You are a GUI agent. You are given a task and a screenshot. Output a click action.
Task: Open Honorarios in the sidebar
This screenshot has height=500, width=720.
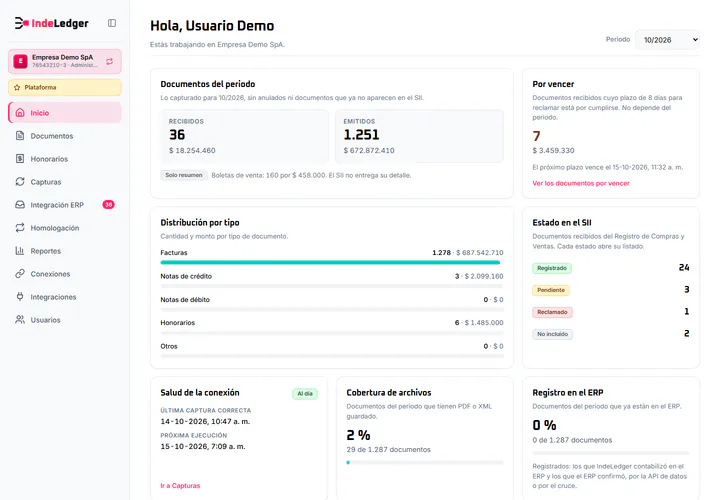click(x=65, y=158)
